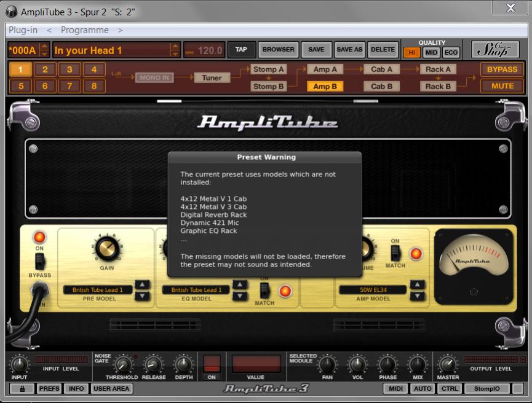Viewport: 532px width, 403px height.
Task: Step amp model down arrow
Action: [x=418, y=296]
